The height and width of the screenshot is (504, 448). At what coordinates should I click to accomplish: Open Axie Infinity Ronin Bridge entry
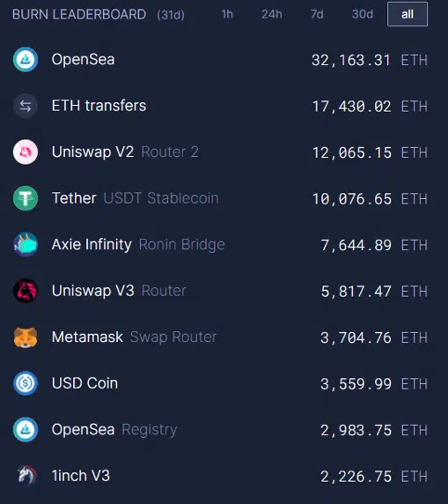(x=220, y=245)
